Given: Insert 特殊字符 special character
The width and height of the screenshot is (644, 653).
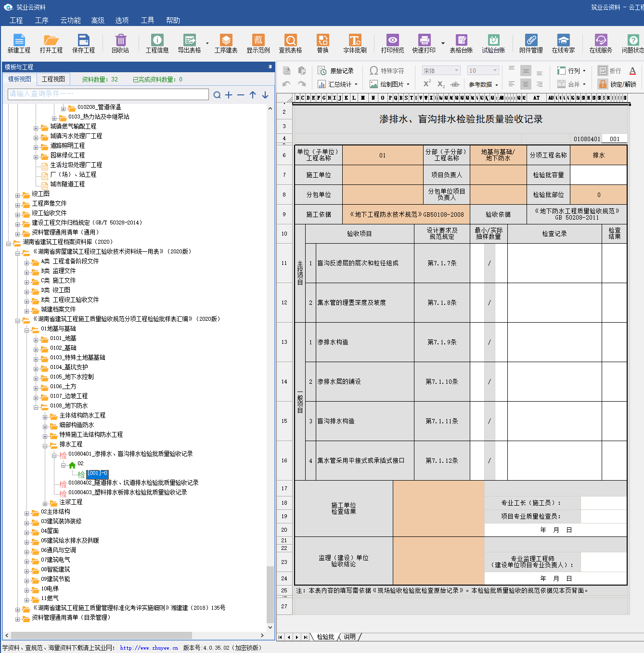Looking at the screenshot, I should 387,71.
